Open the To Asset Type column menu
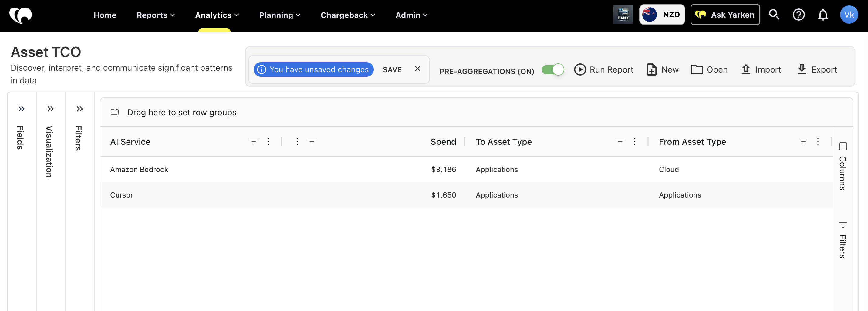This screenshot has width=868, height=311. pos(634,141)
